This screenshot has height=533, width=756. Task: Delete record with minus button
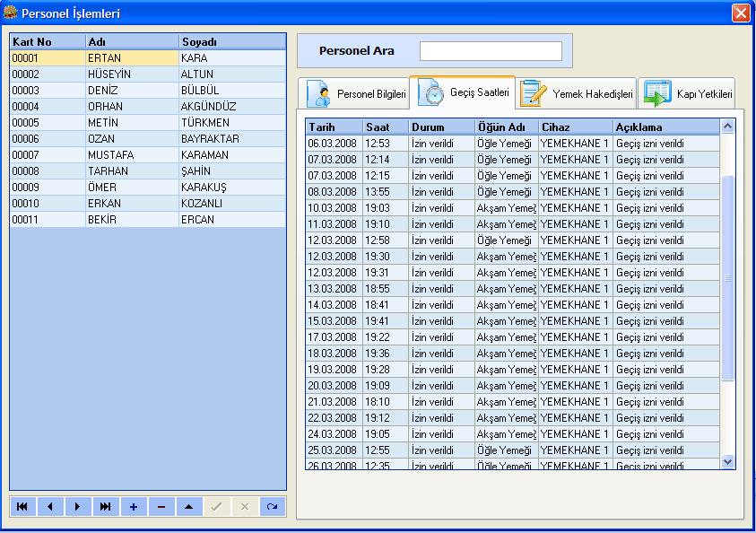(x=161, y=507)
